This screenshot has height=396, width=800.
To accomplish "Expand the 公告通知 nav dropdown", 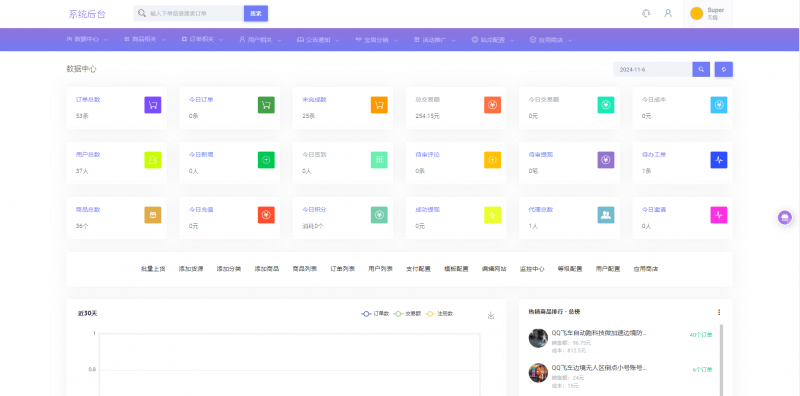I will pyautogui.click(x=318, y=39).
